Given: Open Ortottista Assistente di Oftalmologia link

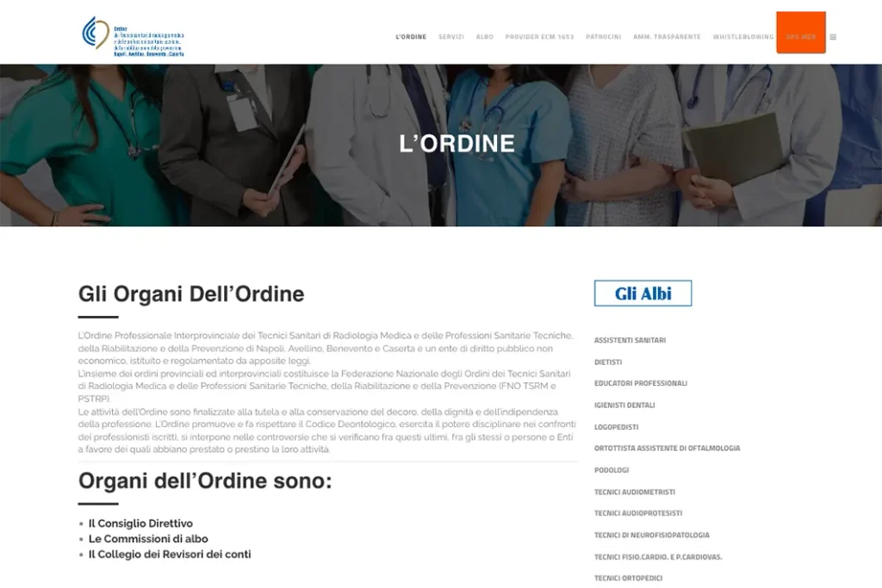Looking at the screenshot, I should point(667,449).
